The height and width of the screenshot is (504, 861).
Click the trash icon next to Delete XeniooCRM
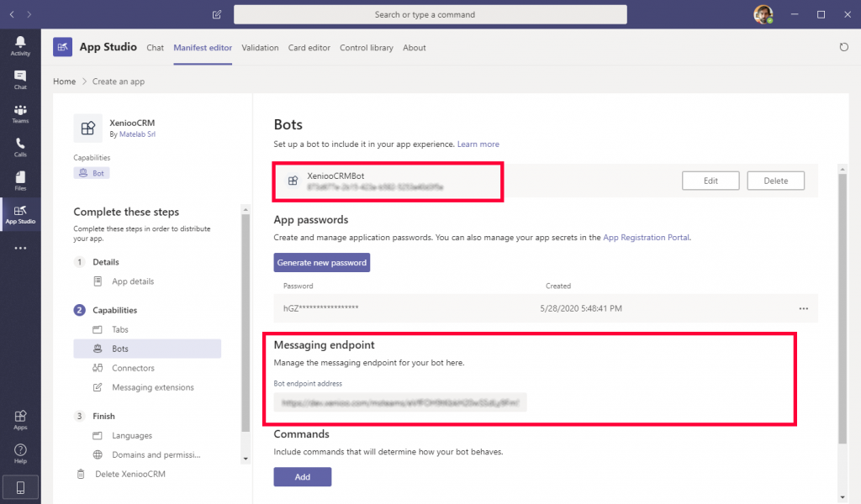click(81, 474)
